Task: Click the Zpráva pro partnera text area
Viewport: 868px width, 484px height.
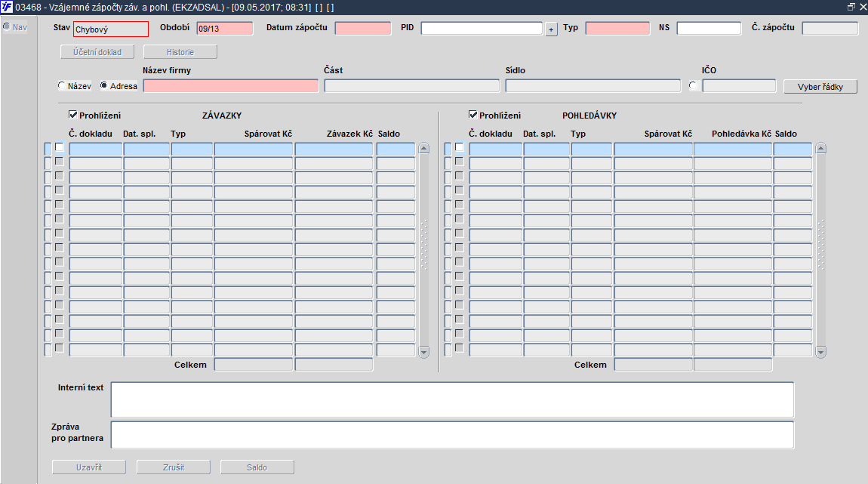Action: click(452, 435)
